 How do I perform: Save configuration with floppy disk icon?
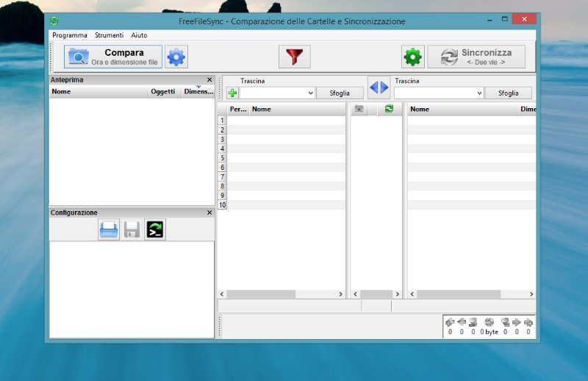pos(132,230)
